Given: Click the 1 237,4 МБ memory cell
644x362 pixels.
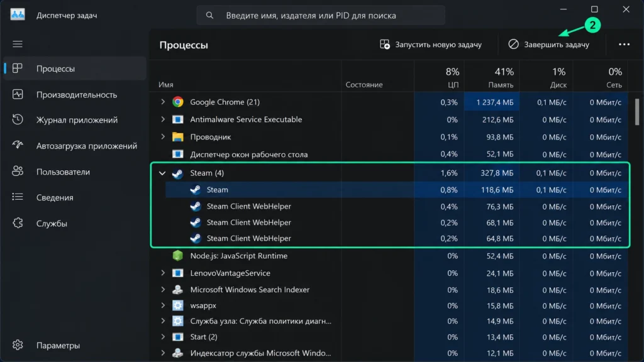Looking at the screenshot, I should click(x=492, y=102).
